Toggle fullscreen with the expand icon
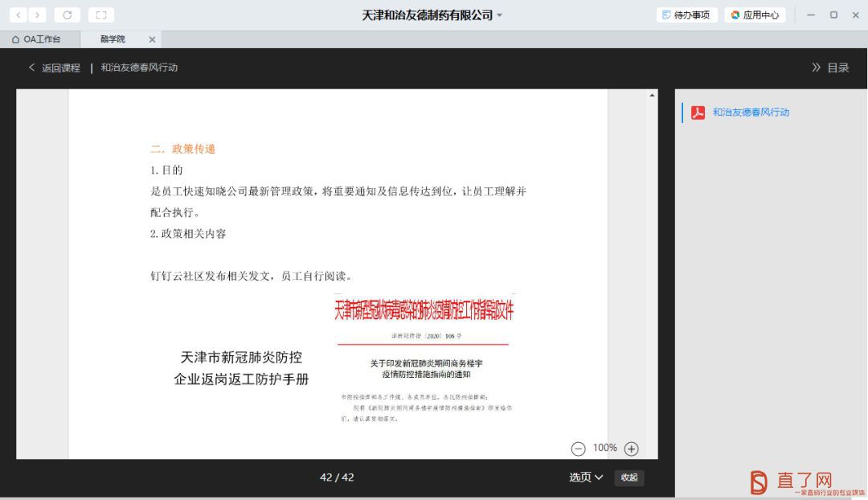The image size is (868, 500). point(100,15)
